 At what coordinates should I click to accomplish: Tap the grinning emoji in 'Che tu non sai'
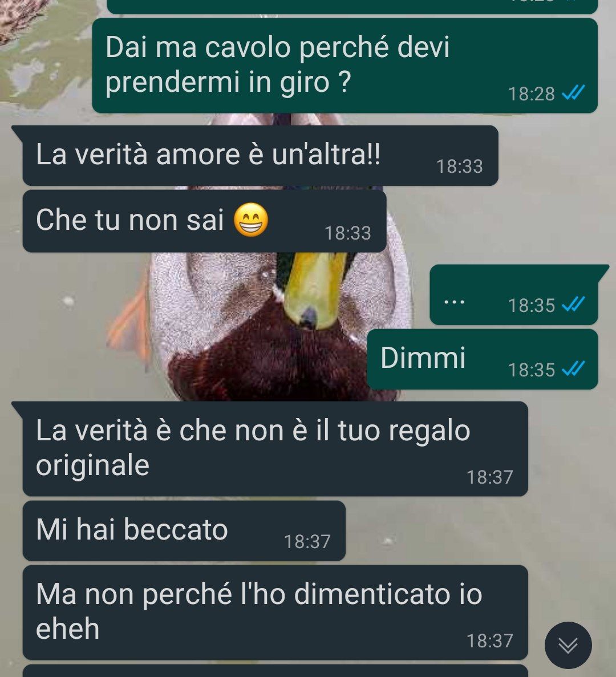(251, 220)
